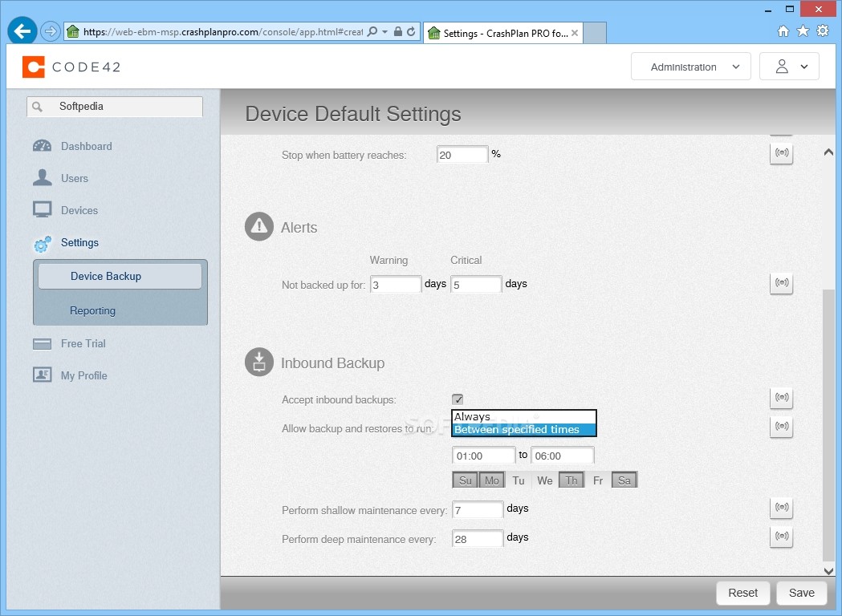Viewport: 842px width, 616px height.
Task: Click the Settings gears icon in sidebar
Action: 43,244
